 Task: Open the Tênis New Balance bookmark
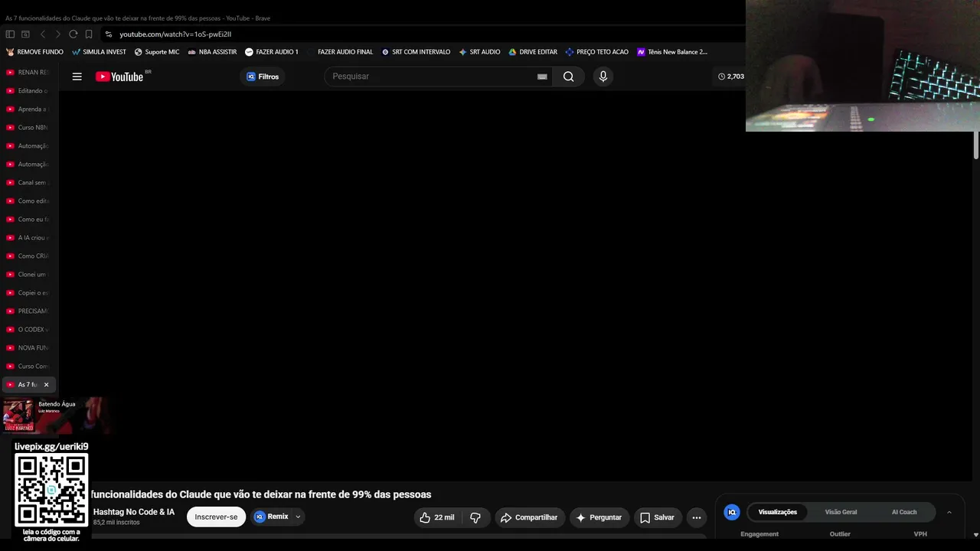click(x=672, y=52)
